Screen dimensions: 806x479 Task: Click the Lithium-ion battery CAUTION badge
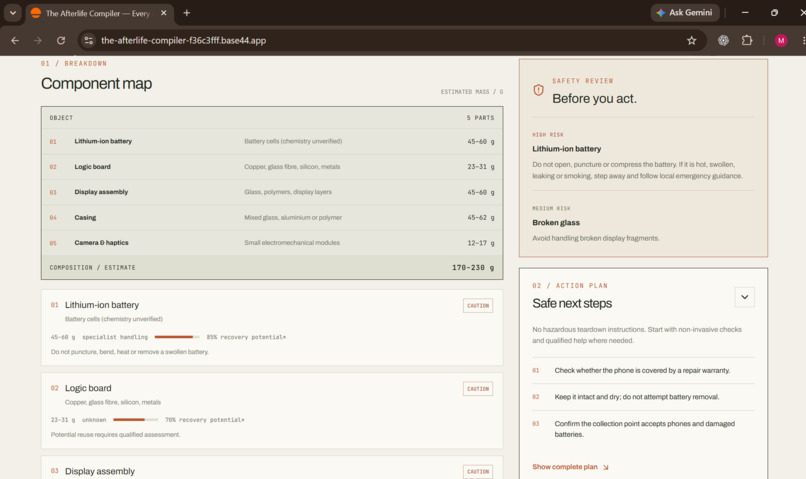tap(478, 306)
